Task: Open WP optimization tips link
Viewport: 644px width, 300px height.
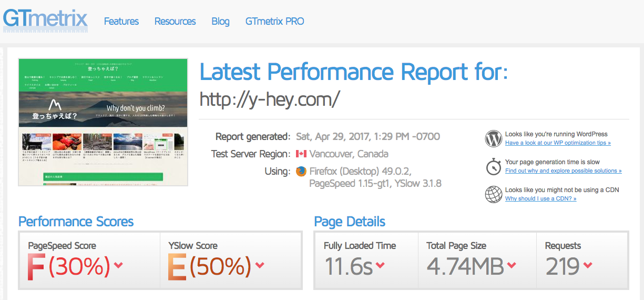Action: (558, 143)
